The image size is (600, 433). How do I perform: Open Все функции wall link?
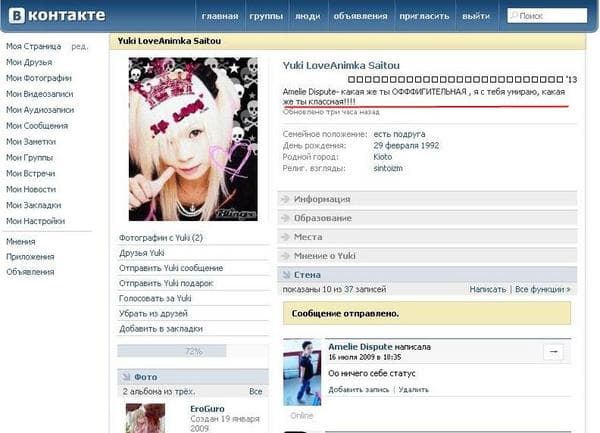point(543,290)
